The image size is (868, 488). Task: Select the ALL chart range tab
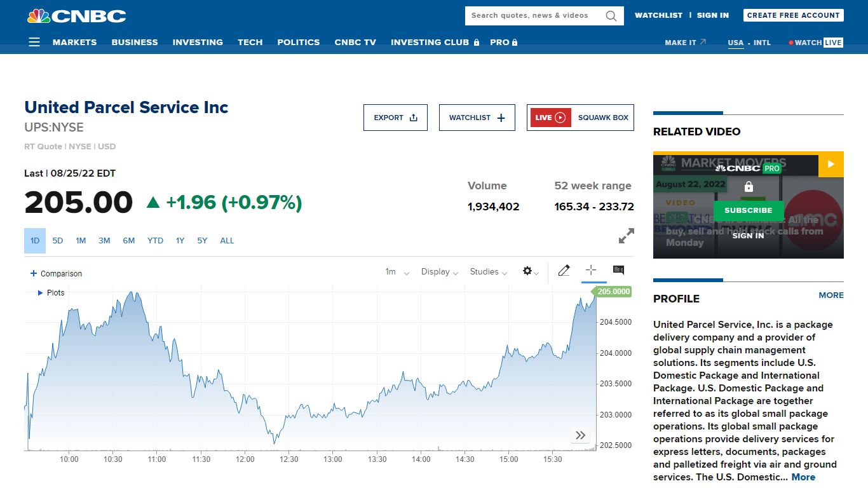(227, 241)
